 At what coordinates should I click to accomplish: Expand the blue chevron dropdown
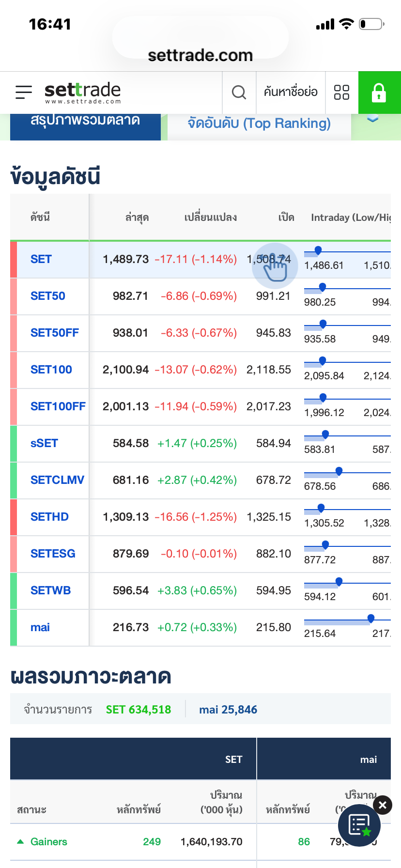click(372, 120)
